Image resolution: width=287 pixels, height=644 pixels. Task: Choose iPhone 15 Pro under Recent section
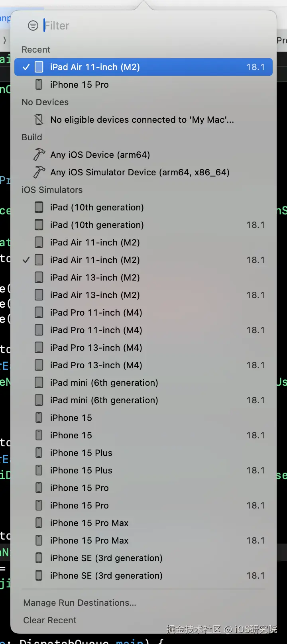[x=143, y=84]
